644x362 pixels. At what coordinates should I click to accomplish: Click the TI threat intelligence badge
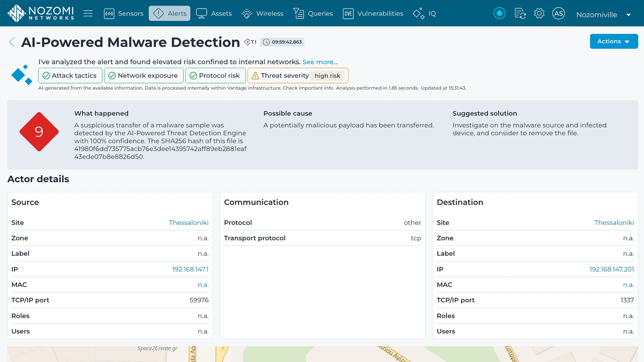(250, 42)
